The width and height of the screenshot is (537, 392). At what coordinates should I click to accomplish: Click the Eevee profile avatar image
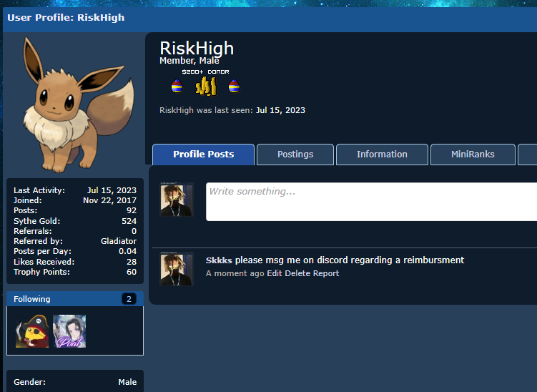(x=77, y=104)
